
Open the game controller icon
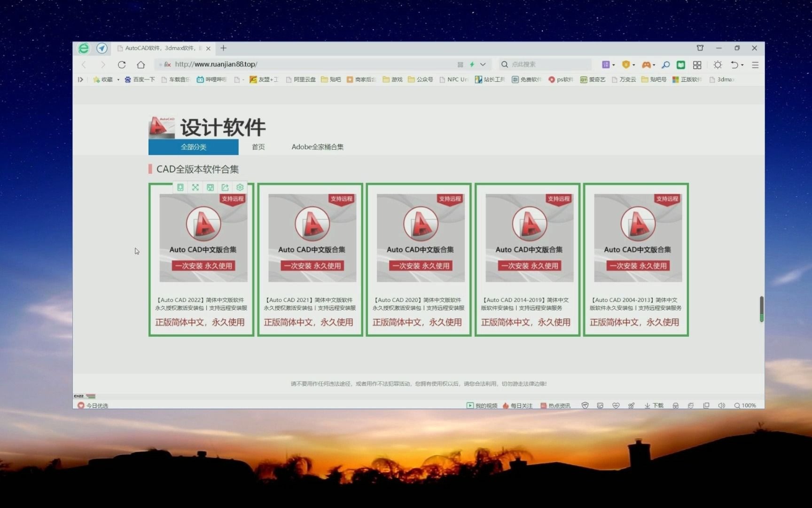[647, 64]
